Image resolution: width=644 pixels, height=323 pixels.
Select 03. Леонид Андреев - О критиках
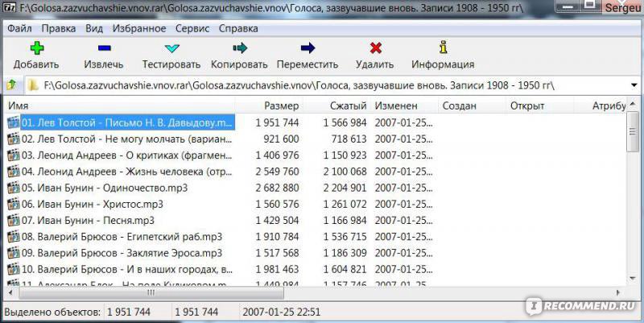pyautogui.click(x=127, y=155)
